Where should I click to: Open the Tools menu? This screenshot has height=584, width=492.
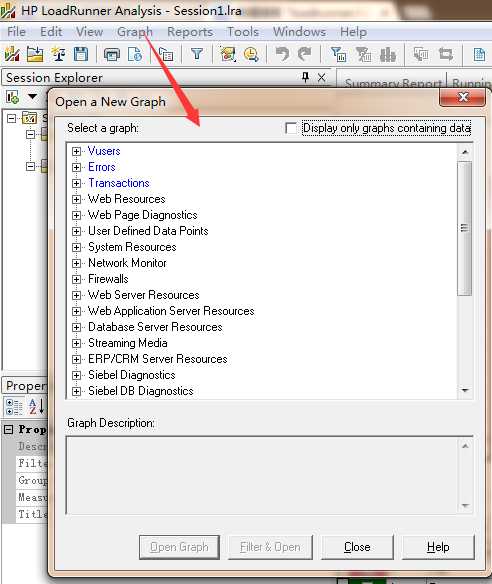coord(243,32)
